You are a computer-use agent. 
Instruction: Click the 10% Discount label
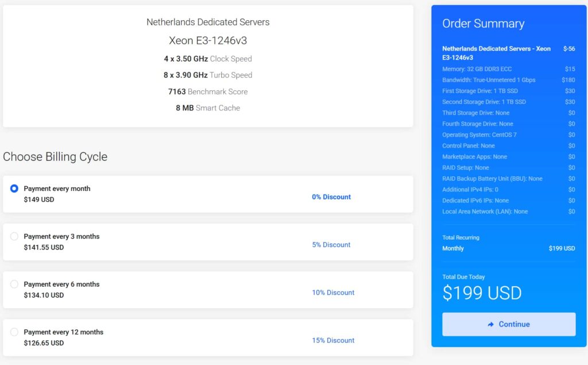(x=333, y=293)
